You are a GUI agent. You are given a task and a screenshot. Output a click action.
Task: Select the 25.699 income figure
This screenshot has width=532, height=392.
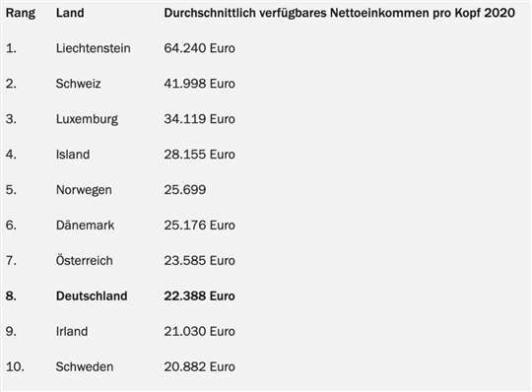185,190
